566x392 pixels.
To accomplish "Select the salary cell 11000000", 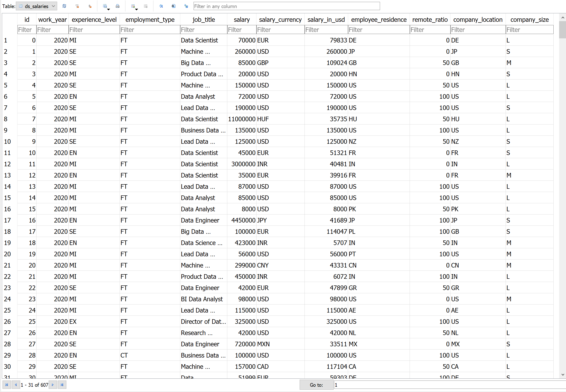I will pos(242,119).
